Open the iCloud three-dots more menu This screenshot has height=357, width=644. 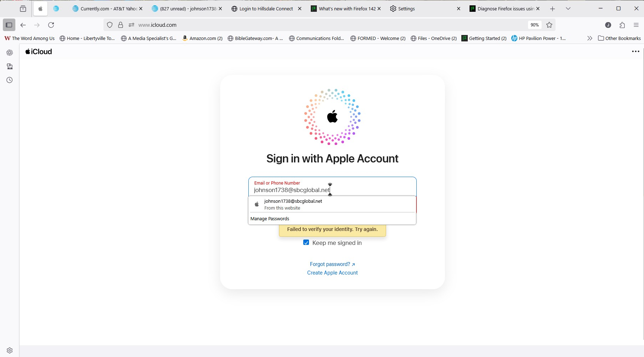[635, 51]
